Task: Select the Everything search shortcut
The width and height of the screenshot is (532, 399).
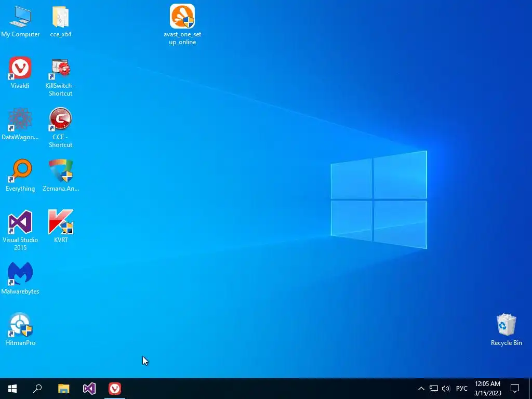Action: pyautogui.click(x=20, y=176)
